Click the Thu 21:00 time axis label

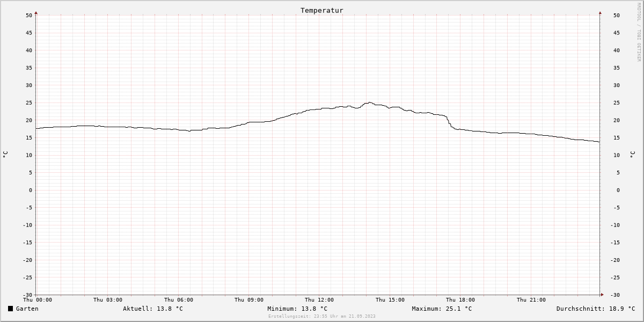pyautogui.click(x=531, y=300)
